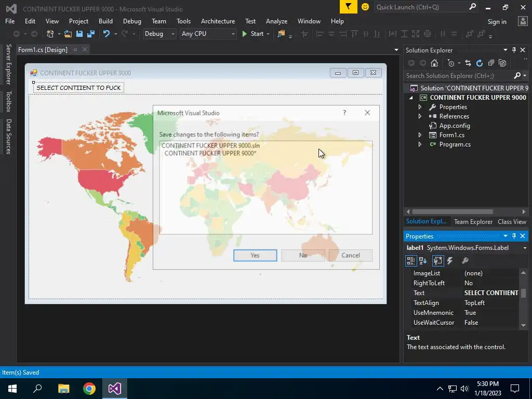Click the Home icon in Solution Explorer
Viewport: 532px width, 399px height.
(x=434, y=63)
